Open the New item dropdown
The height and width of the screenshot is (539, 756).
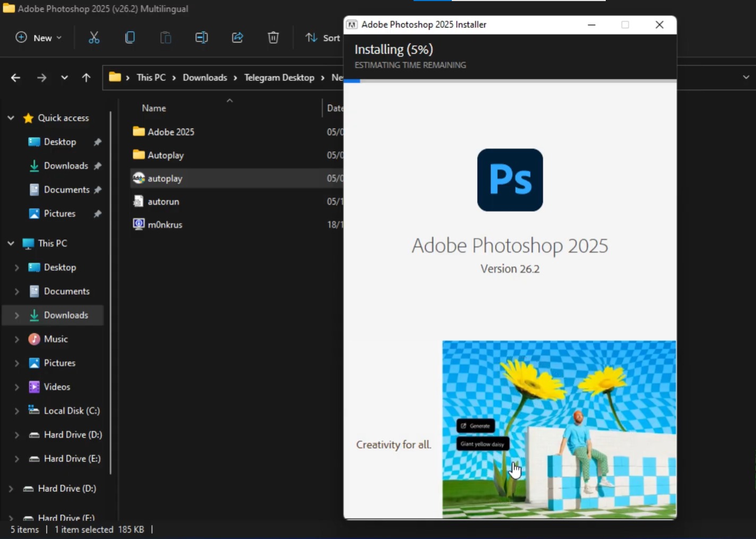[x=39, y=38]
